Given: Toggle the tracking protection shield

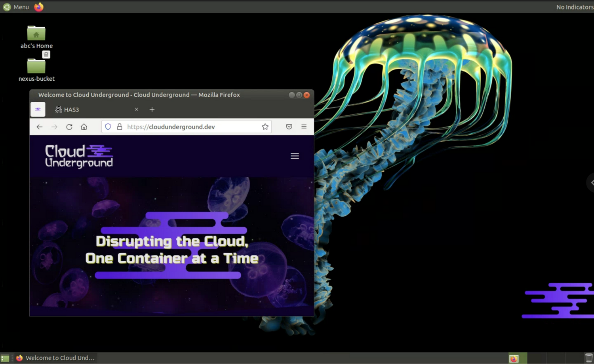Looking at the screenshot, I should [x=108, y=127].
